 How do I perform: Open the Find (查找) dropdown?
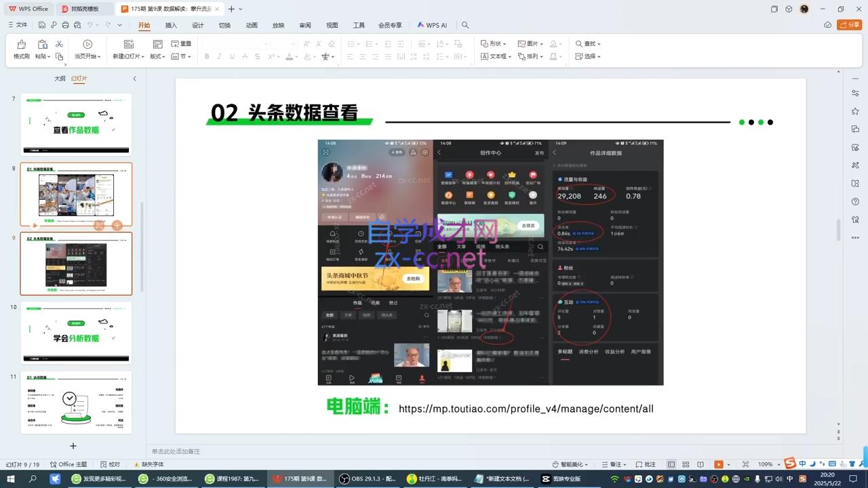click(588, 43)
